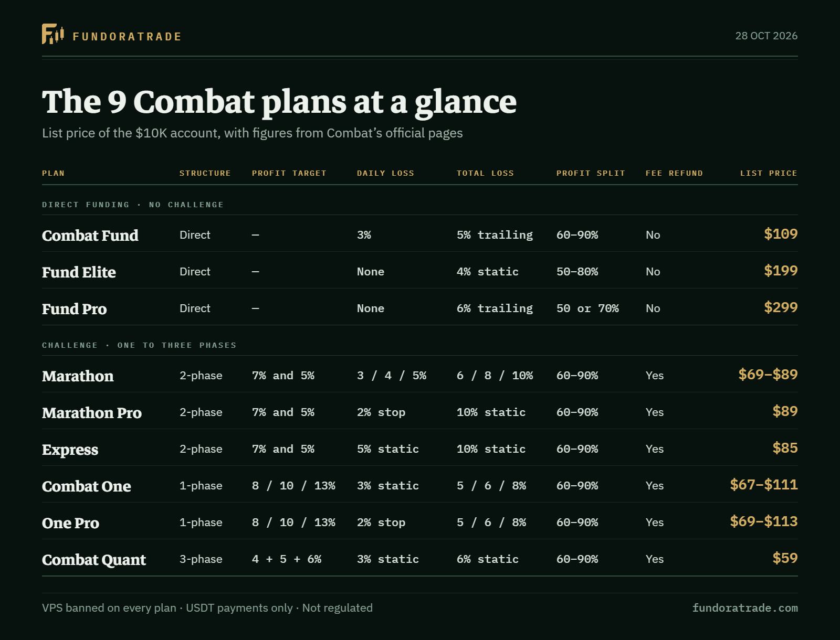Select the Combat One plan name
Image resolution: width=840 pixels, height=640 pixels.
(87, 486)
